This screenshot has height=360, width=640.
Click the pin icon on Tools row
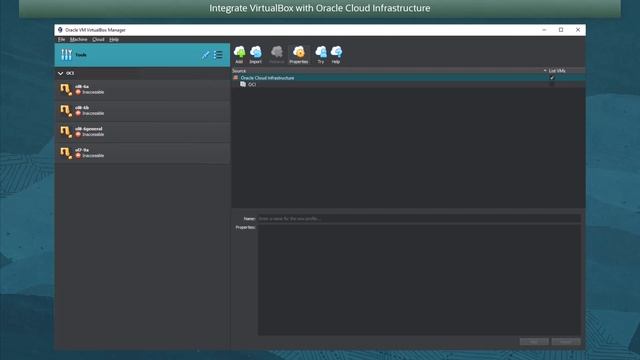[205, 55]
